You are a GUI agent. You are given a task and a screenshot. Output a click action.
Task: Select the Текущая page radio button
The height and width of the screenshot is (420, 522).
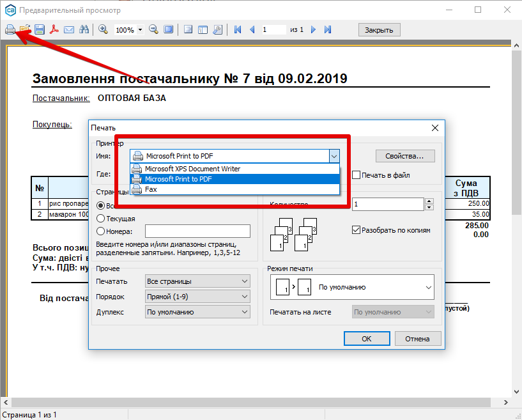point(100,219)
